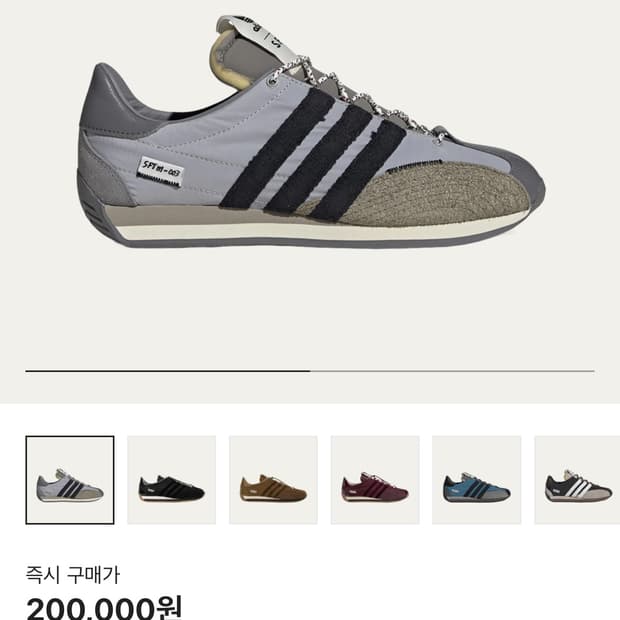Click the SFTM-003 tag on the sneaker
The width and height of the screenshot is (620, 620).
[161, 172]
